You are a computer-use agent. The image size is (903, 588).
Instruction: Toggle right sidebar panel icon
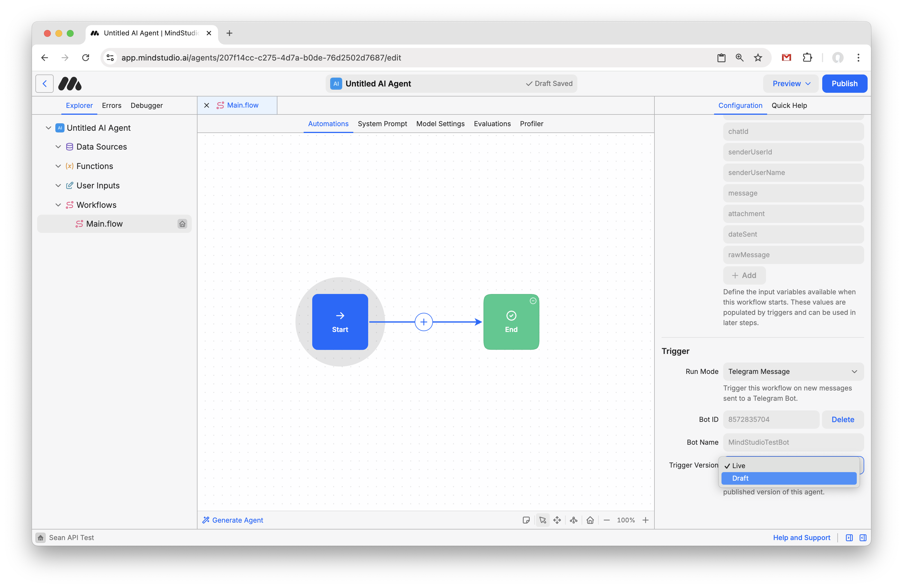pyautogui.click(x=863, y=537)
